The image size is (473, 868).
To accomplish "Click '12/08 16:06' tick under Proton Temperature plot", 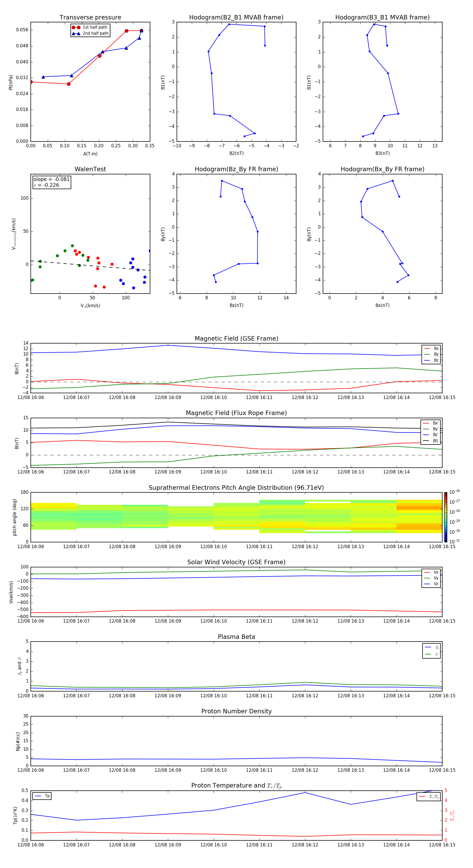I will 31,845.
